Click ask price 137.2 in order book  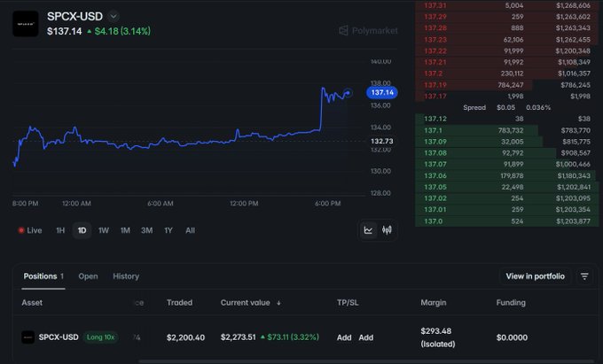point(433,74)
